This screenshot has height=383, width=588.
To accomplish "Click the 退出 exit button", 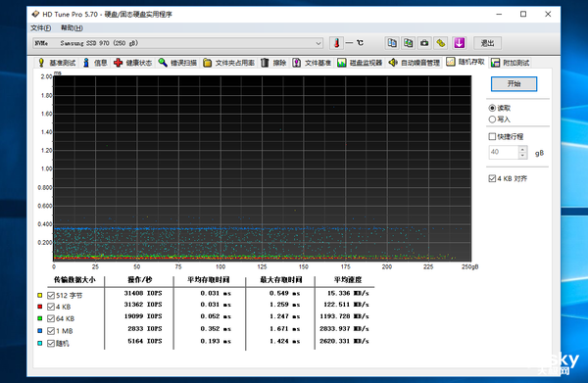I will tap(487, 43).
